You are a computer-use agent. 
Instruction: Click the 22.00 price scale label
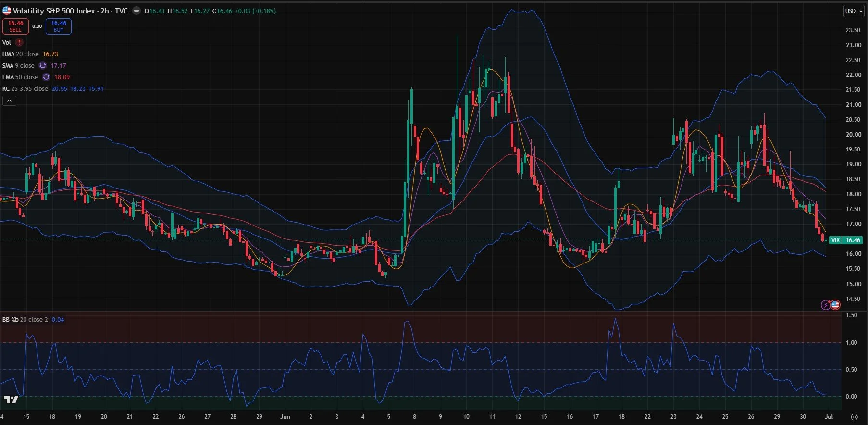pos(853,75)
